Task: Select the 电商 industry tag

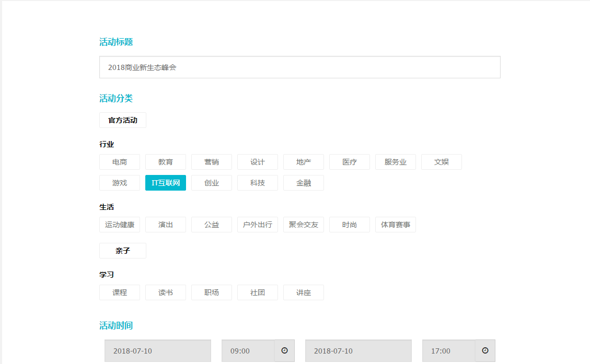Action: [120, 162]
